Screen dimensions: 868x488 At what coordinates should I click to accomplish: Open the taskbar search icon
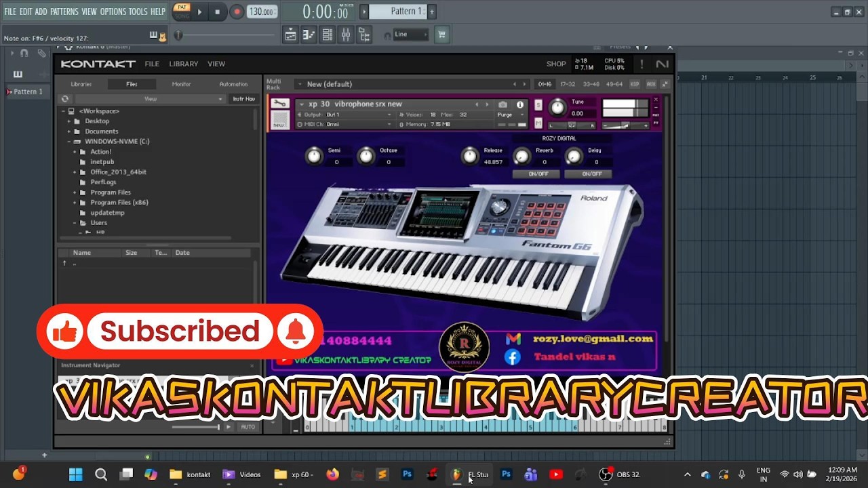tap(101, 474)
